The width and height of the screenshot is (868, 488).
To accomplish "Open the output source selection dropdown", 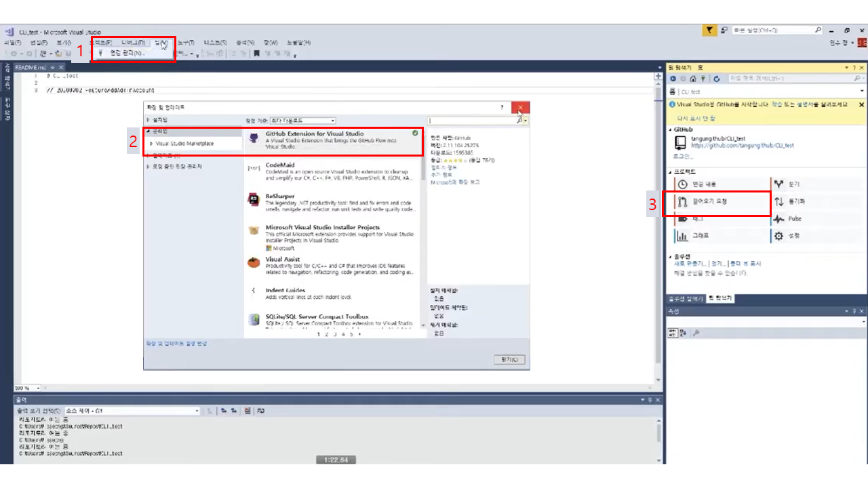I will 132,411.
